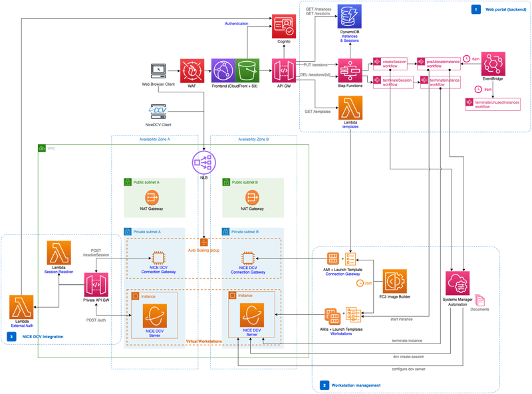Click the 6am schedule clock icon

click(x=467, y=58)
